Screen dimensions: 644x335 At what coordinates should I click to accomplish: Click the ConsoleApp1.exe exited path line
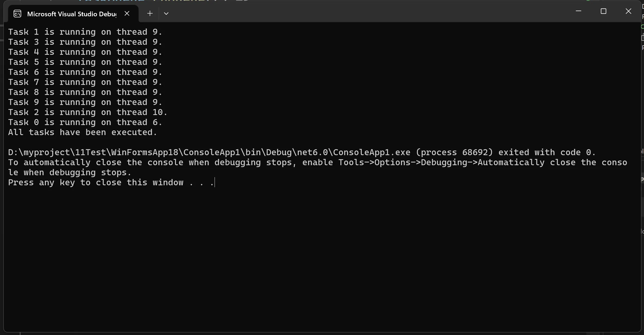click(302, 152)
